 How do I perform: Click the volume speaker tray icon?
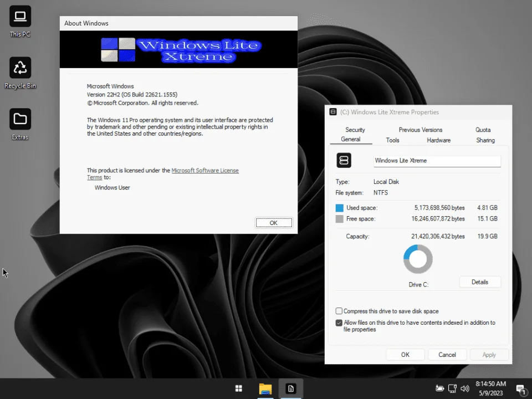point(465,388)
